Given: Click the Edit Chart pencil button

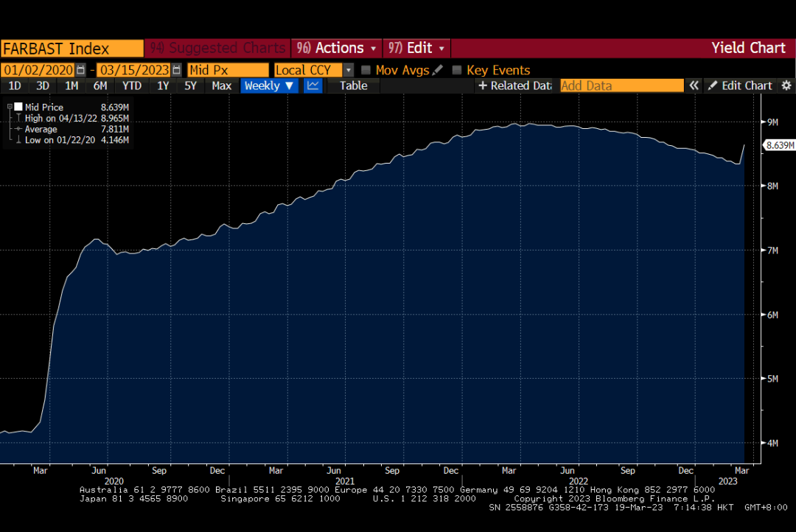Looking at the screenshot, I should pyautogui.click(x=740, y=85).
